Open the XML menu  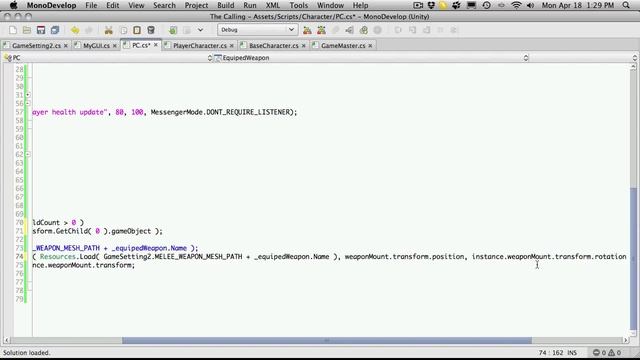(273, 5)
